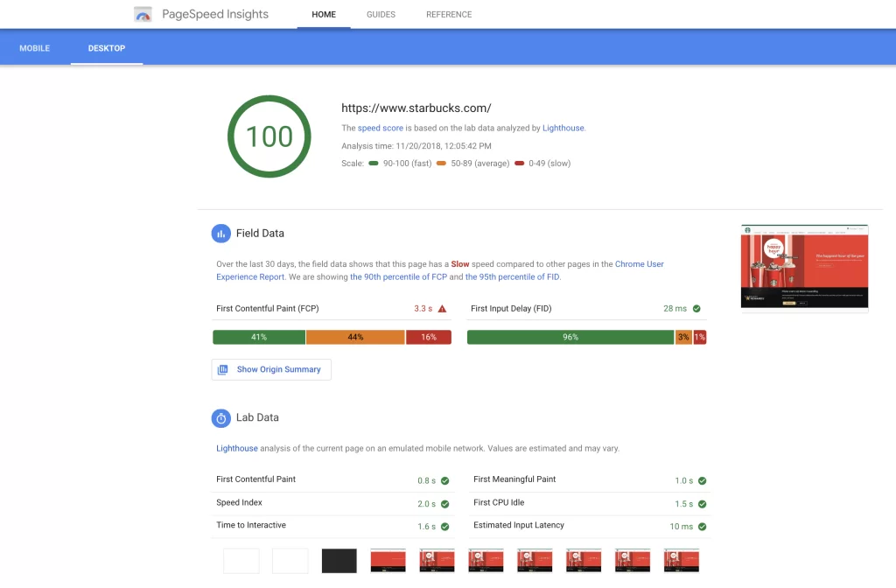Click the First Contentful Paint lab checkmark
This screenshot has height=588, width=896.
(445, 480)
